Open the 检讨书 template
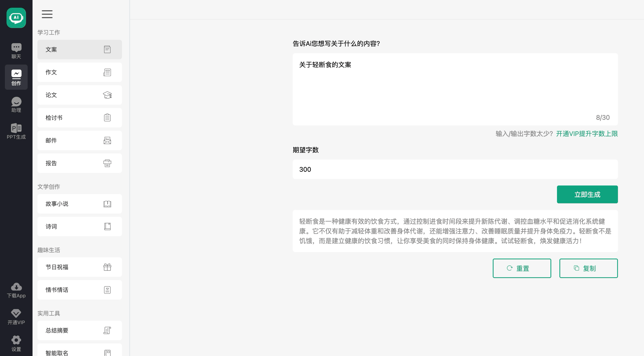Screen dimensions: 644x356 (x=79, y=118)
